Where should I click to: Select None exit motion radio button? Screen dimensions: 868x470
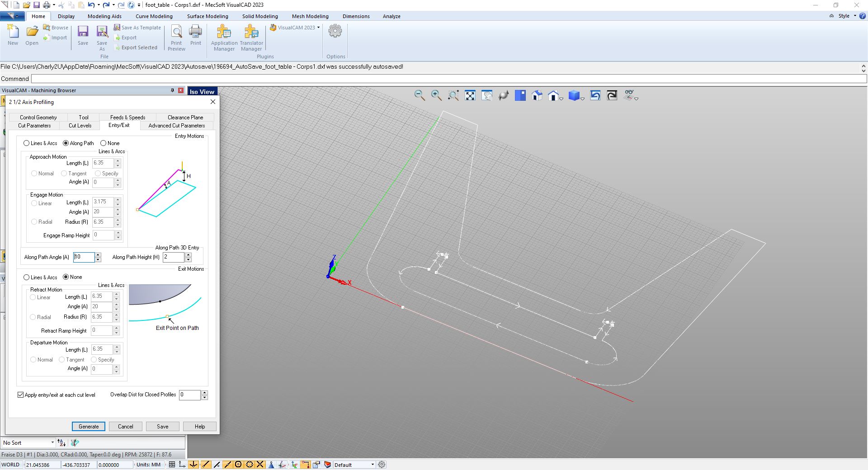66,277
